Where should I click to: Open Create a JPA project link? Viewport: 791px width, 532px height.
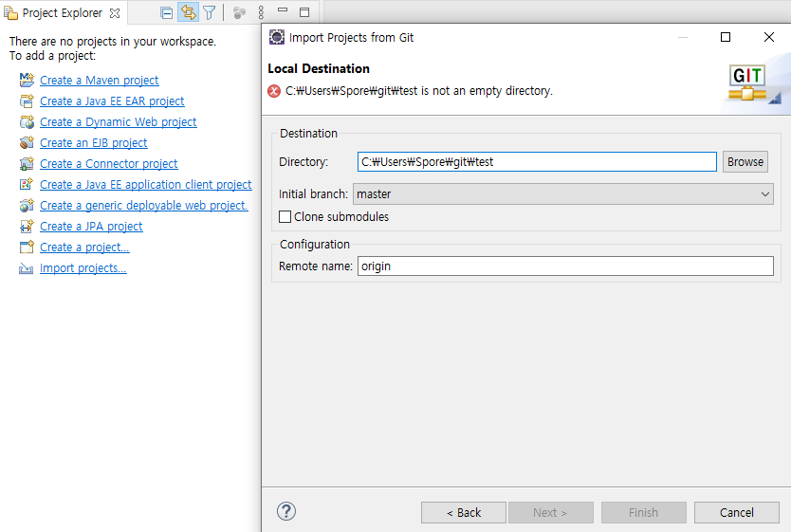coord(91,227)
